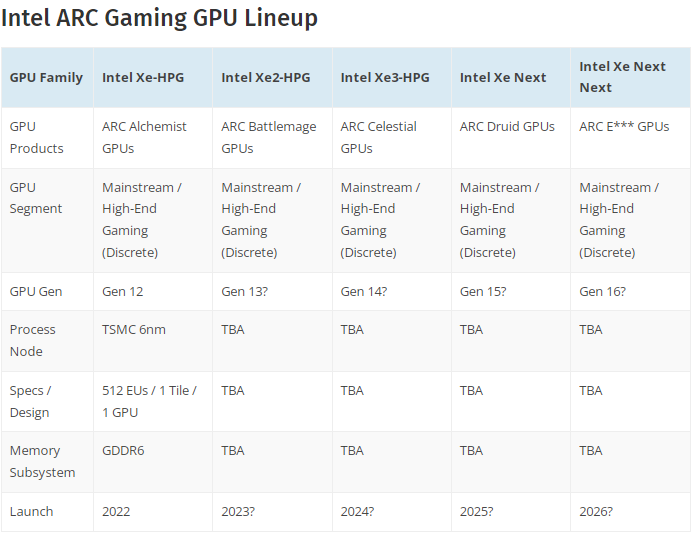Click the 512 EUs specs cell
This screenshot has height=533, width=692.
pyautogui.click(x=149, y=401)
